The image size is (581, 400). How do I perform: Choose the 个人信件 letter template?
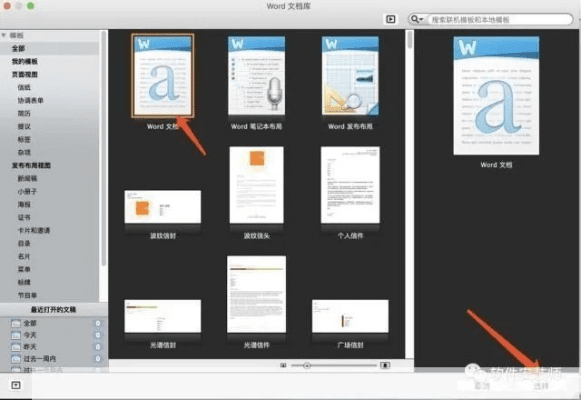tap(350, 185)
